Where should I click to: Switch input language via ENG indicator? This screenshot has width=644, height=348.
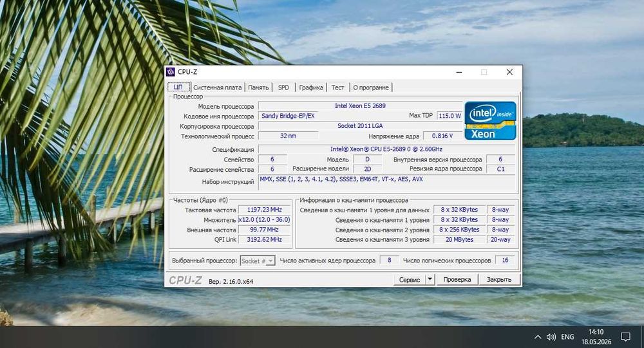pyautogui.click(x=567, y=337)
